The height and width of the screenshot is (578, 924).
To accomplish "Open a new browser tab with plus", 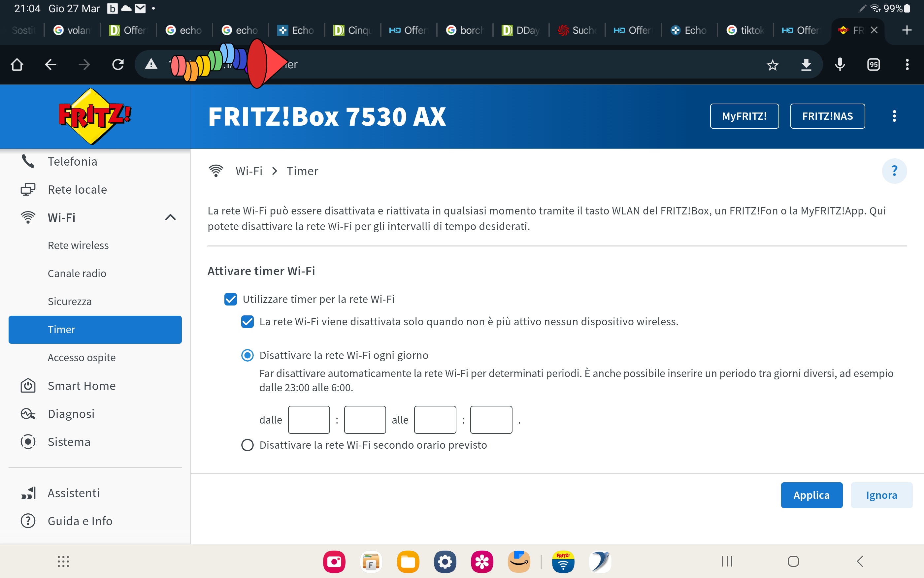I will (907, 30).
